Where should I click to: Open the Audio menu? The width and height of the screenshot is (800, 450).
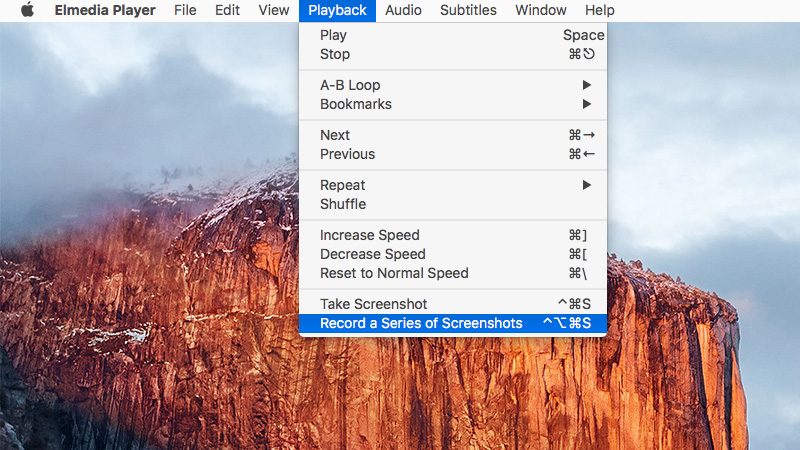coord(403,10)
